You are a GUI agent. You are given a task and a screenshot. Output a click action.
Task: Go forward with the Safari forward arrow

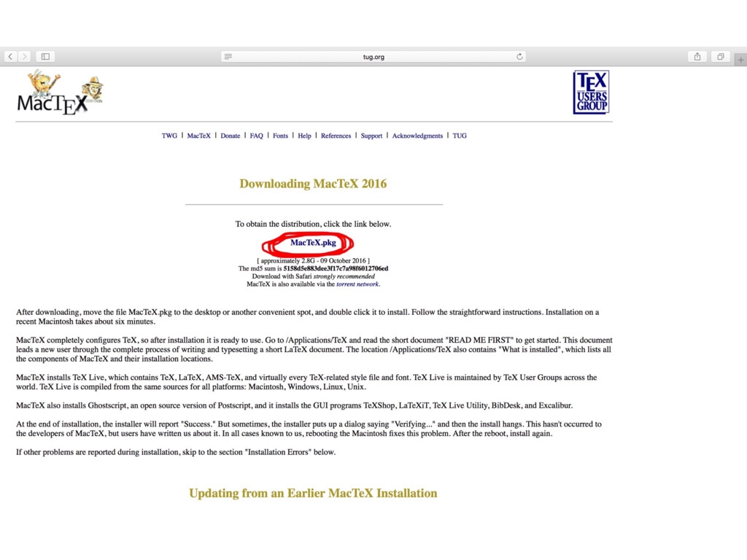coord(24,56)
